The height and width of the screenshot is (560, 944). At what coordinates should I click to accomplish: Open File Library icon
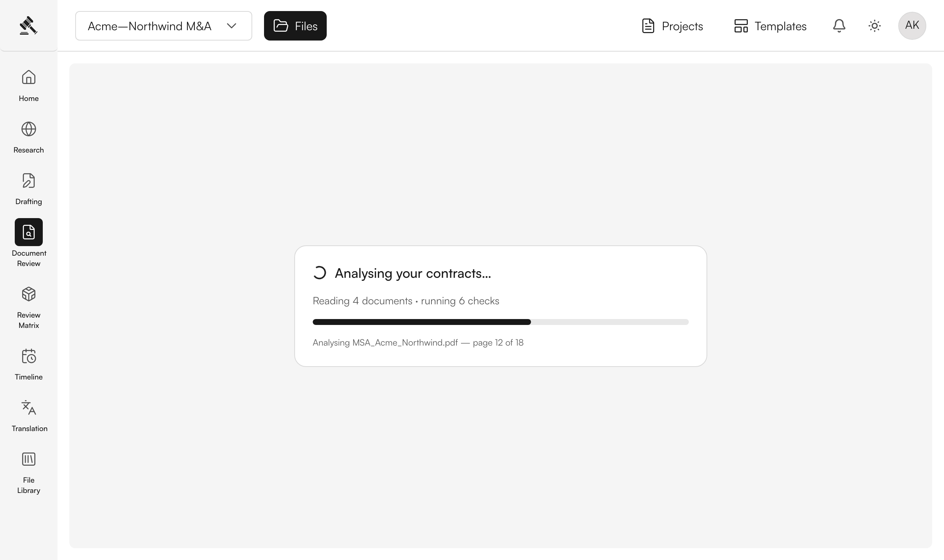pos(29,459)
